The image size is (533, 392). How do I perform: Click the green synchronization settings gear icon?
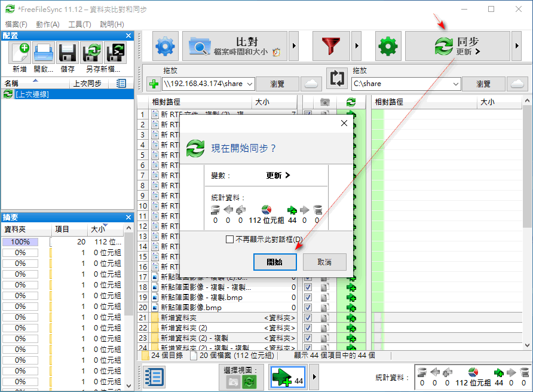click(x=387, y=46)
